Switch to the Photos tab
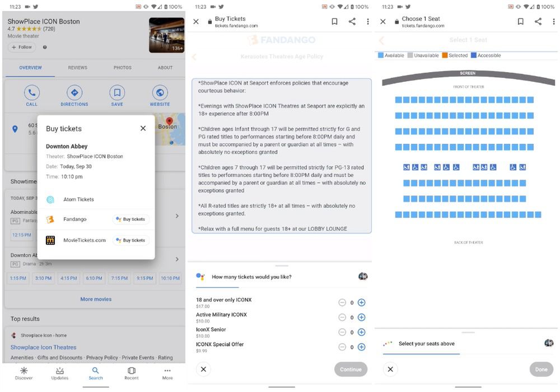The height and width of the screenshot is (392, 560). click(123, 67)
